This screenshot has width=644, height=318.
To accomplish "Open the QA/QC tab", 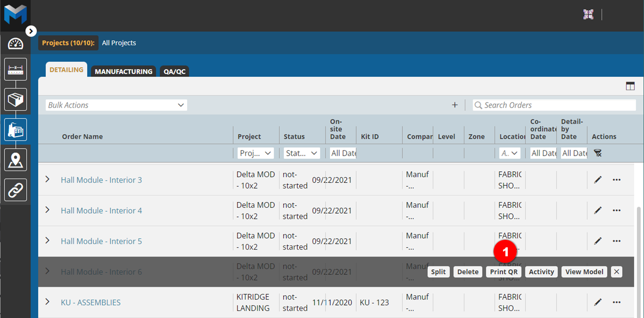I will coord(174,71).
